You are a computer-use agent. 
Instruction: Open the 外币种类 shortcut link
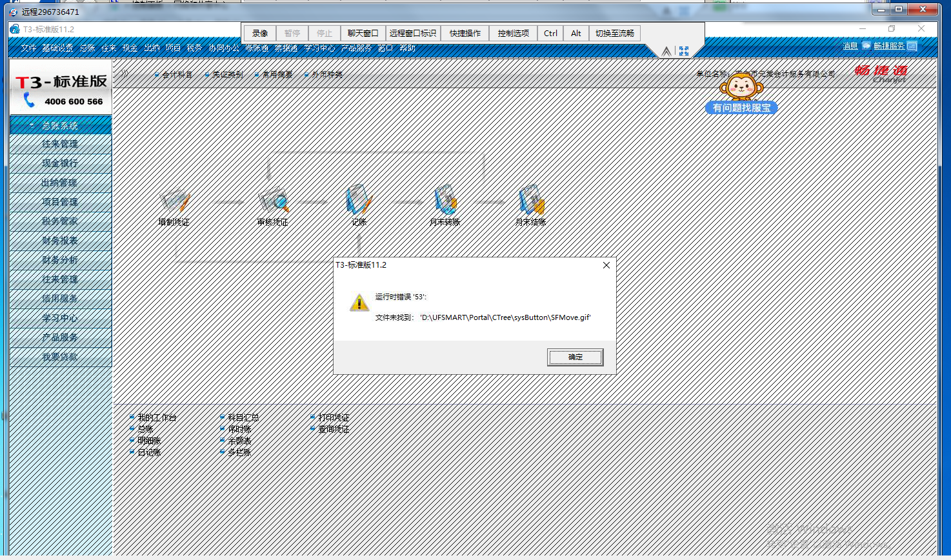click(327, 75)
